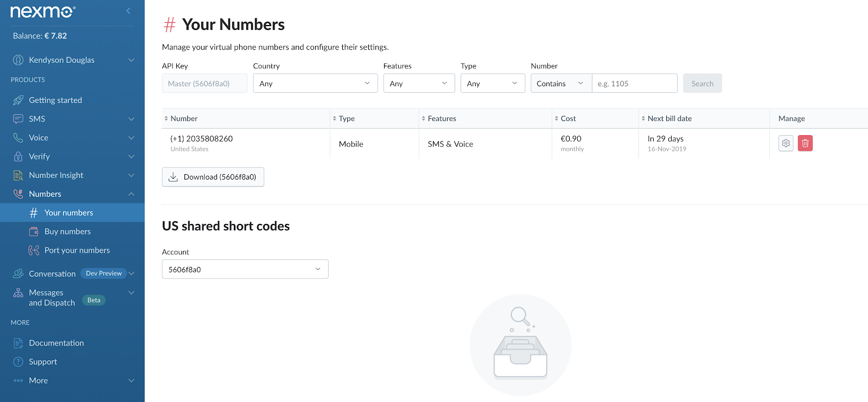Click the Verify padlock icon
This screenshot has height=402, width=868.
coord(18,156)
